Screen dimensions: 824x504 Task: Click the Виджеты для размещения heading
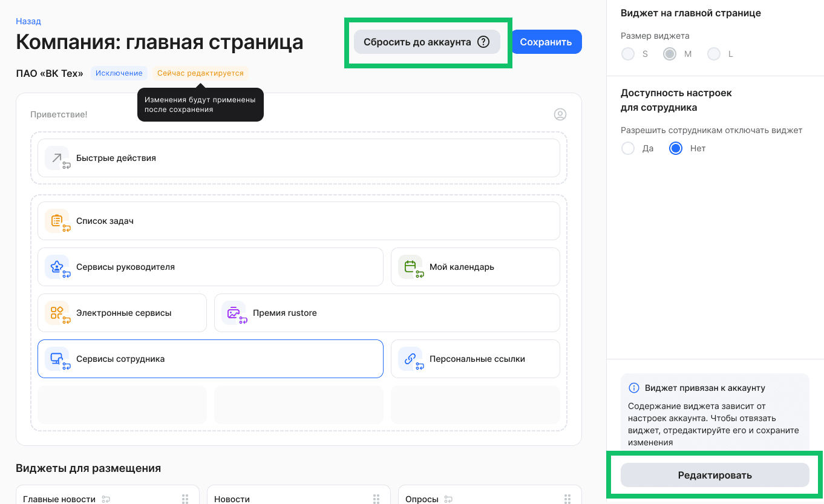click(88, 468)
